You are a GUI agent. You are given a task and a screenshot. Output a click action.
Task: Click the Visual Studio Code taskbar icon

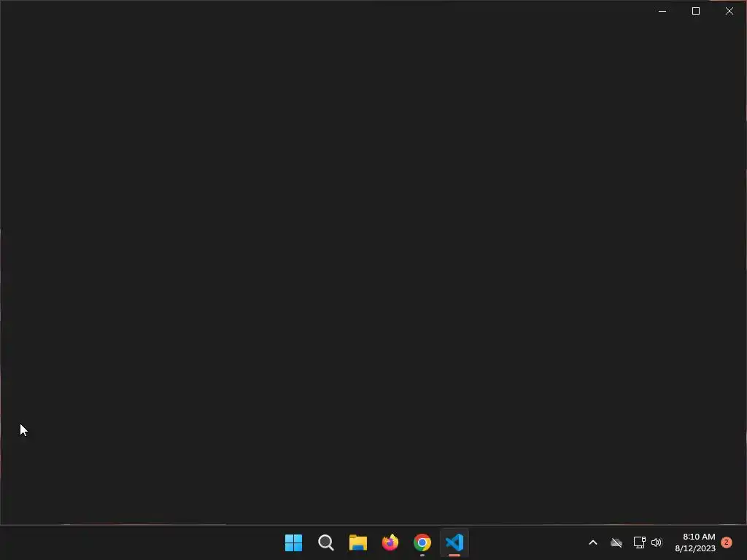tap(454, 542)
